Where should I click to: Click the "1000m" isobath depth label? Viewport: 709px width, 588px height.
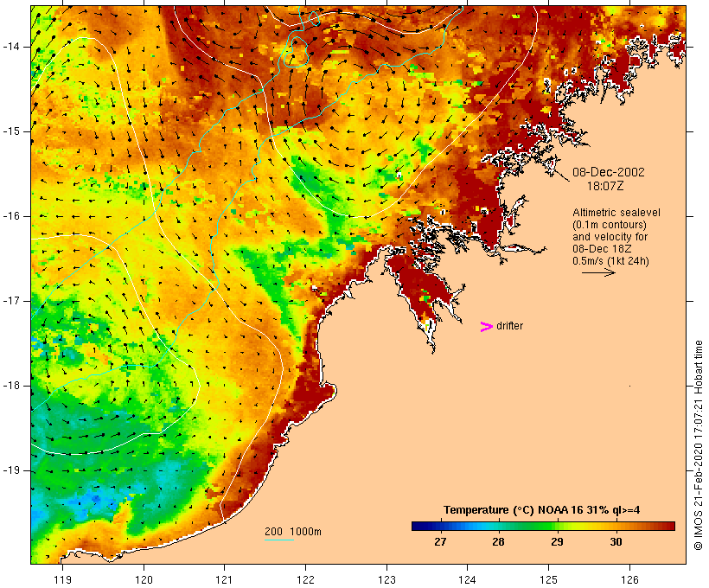306,532
